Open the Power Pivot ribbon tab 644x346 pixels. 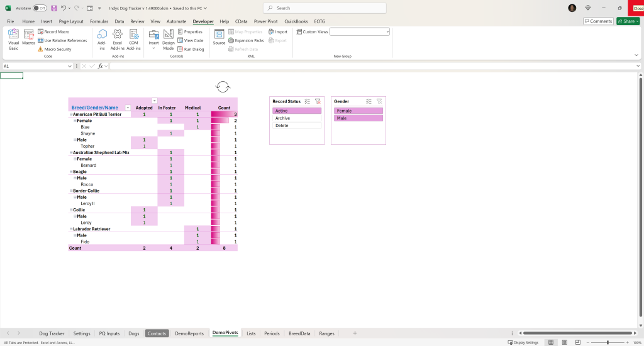tap(266, 21)
